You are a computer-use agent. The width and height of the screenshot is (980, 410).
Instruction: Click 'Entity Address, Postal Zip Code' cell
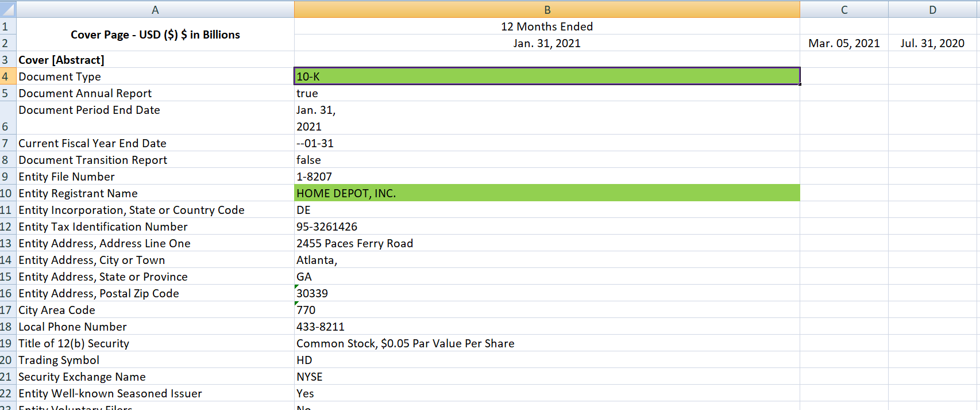click(155, 293)
